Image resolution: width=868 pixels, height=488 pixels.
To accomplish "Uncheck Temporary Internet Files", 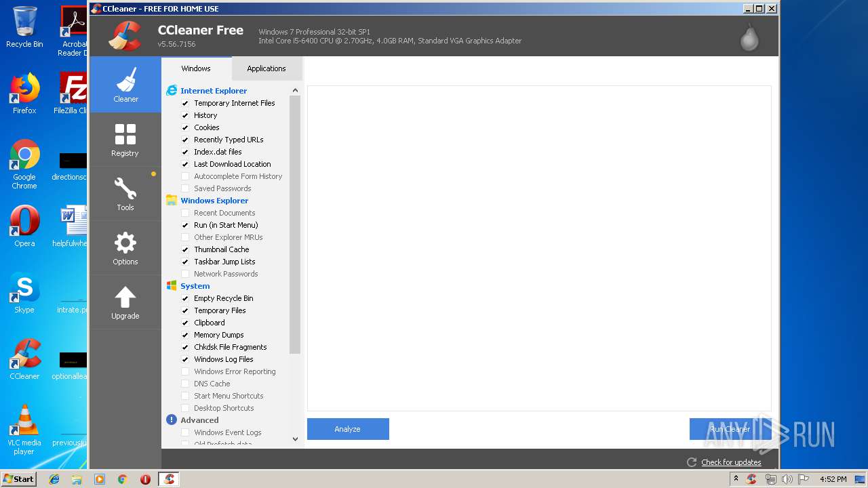I will 185,103.
